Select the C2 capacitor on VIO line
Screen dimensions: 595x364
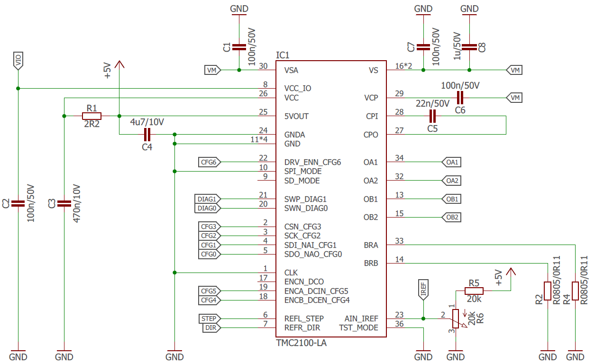pos(18,204)
